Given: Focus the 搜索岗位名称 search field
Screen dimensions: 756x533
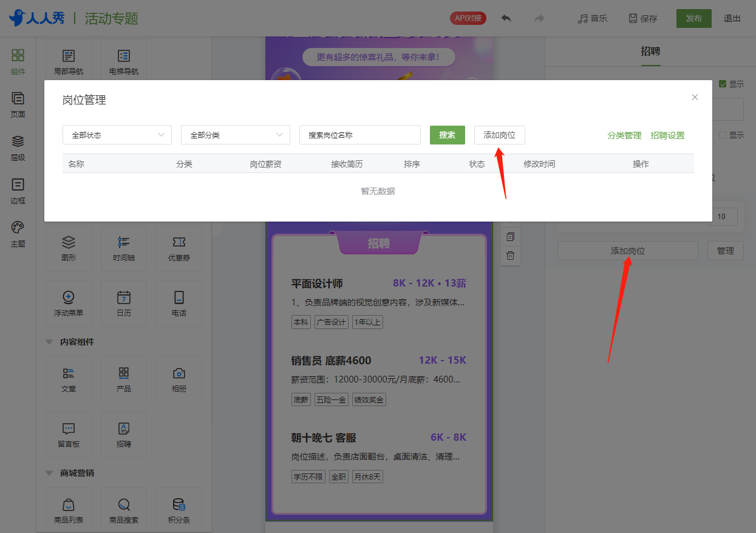Looking at the screenshot, I should tap(360, 135).
